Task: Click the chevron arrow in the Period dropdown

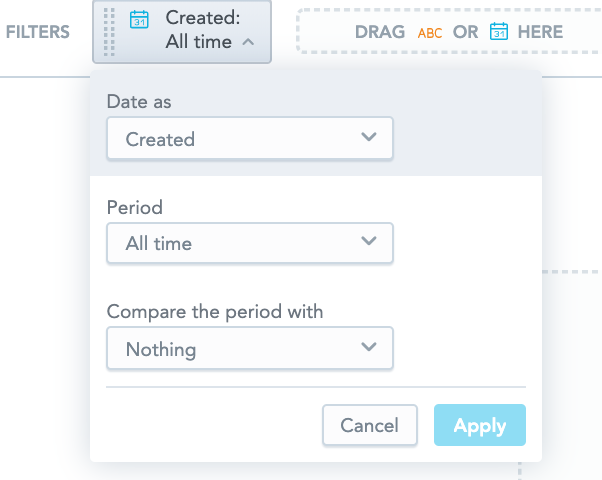Action: point(368,241)
